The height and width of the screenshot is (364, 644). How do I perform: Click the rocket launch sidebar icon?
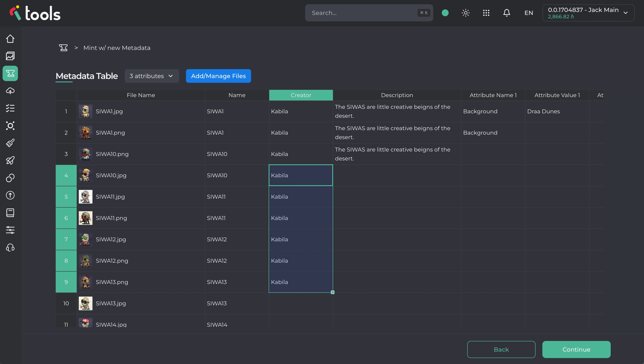click(x=10, y=160)
